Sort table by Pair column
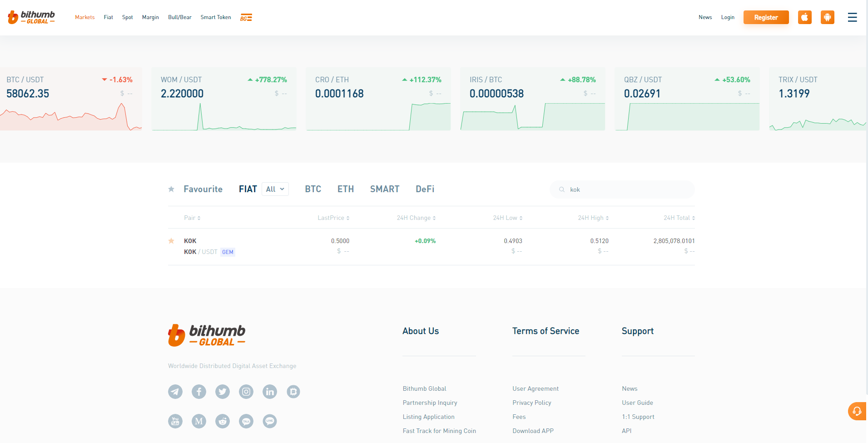 tap(192, 218)
